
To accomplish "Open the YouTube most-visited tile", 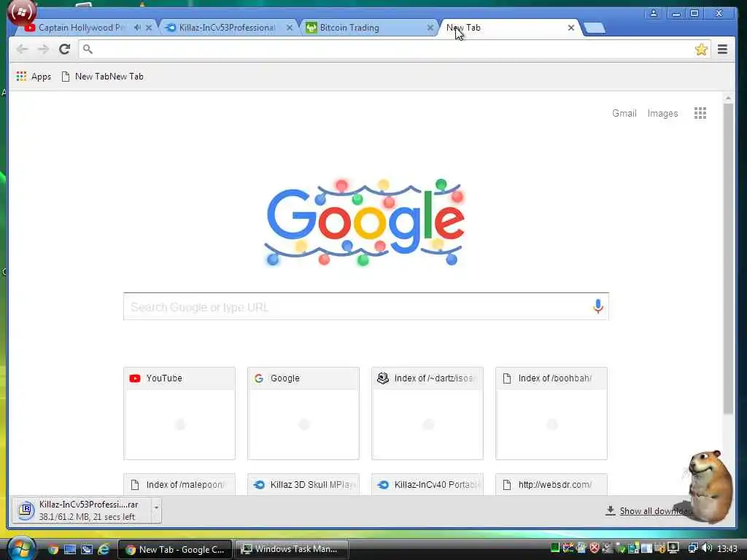I will tap(179, 413).
